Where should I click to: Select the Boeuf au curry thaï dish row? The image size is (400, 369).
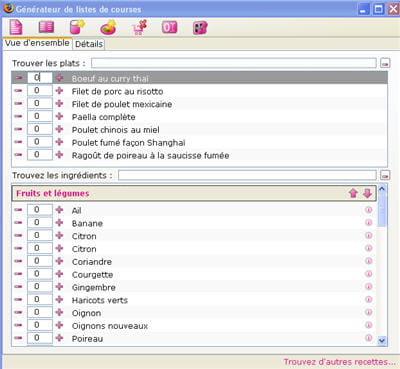(x=200, y=78)
